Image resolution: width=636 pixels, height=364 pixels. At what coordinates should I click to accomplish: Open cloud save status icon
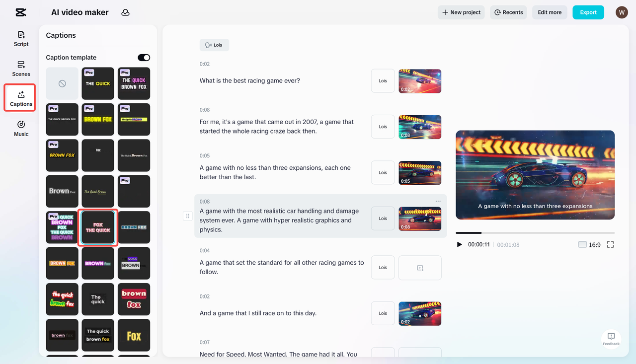(x=125, y=12)
